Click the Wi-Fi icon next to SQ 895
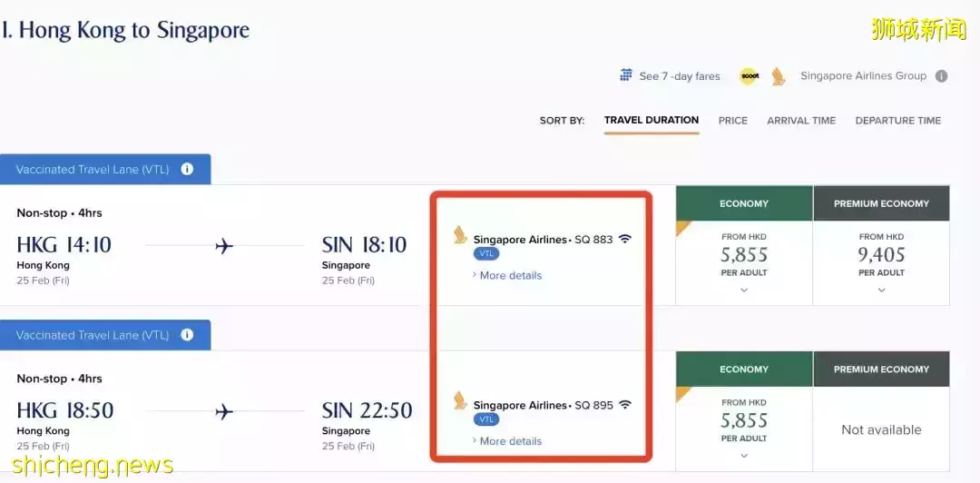The image size is (980, 483). coord(625,405)
